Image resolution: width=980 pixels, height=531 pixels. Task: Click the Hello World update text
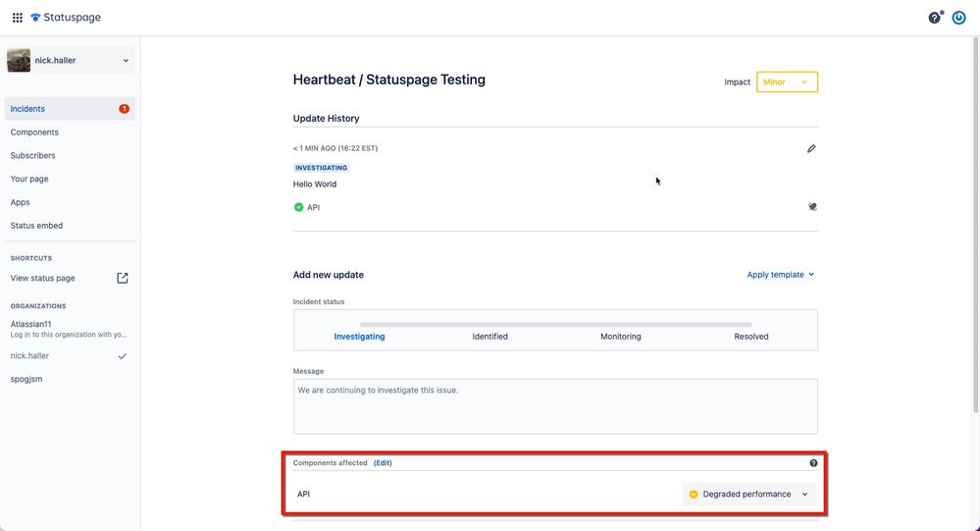click(314, 184)
